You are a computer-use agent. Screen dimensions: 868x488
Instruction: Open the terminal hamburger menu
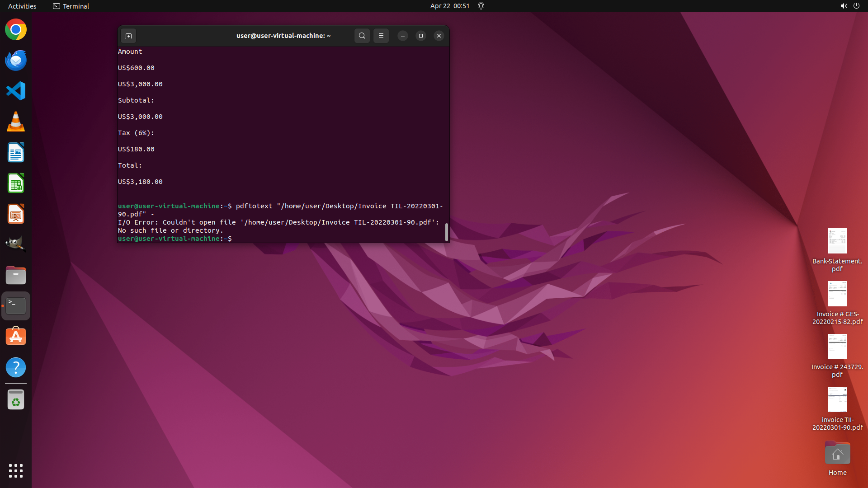tap(381, 36)
